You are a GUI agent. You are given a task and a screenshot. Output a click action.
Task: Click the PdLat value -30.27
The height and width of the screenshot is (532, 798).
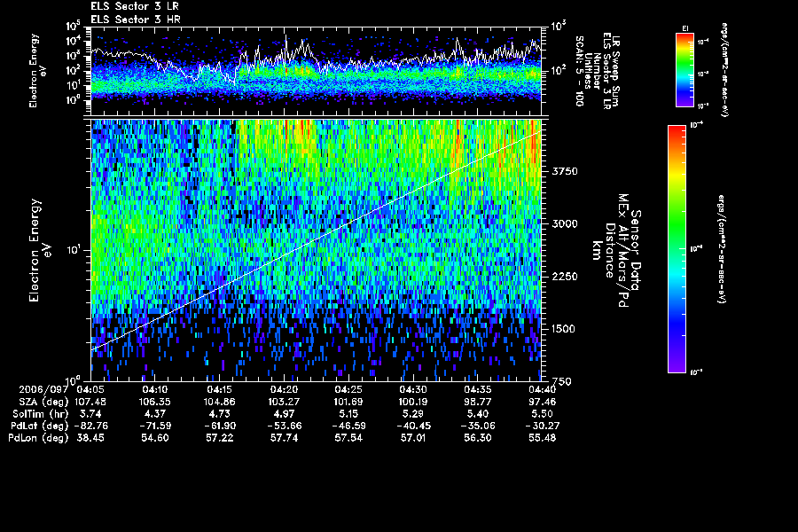542,426
